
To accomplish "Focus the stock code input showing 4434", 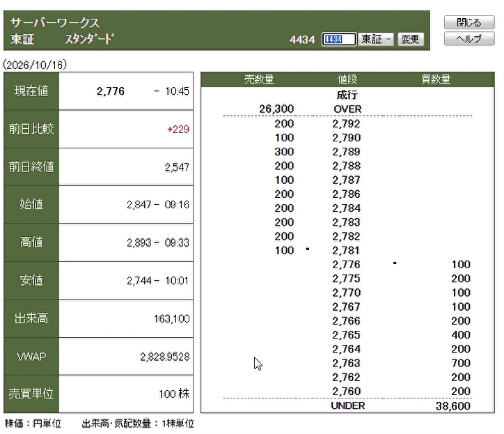I will click(339, 39).
